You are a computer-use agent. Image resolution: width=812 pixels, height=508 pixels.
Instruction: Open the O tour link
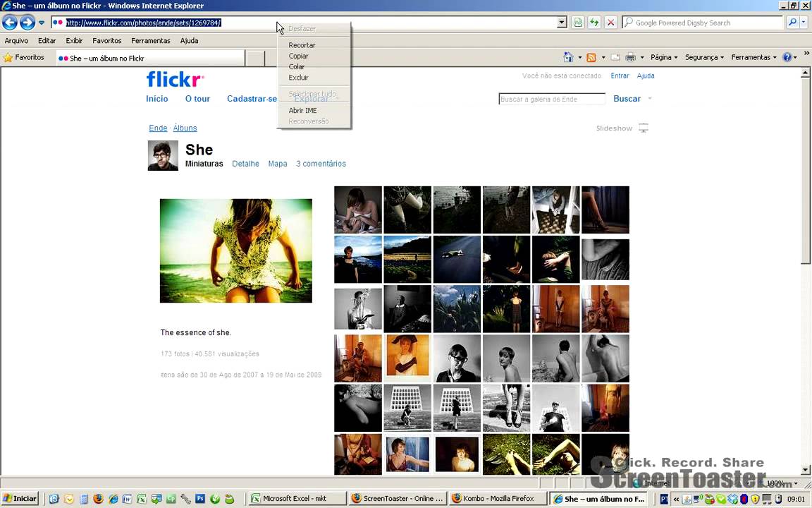tap(198, 99)
